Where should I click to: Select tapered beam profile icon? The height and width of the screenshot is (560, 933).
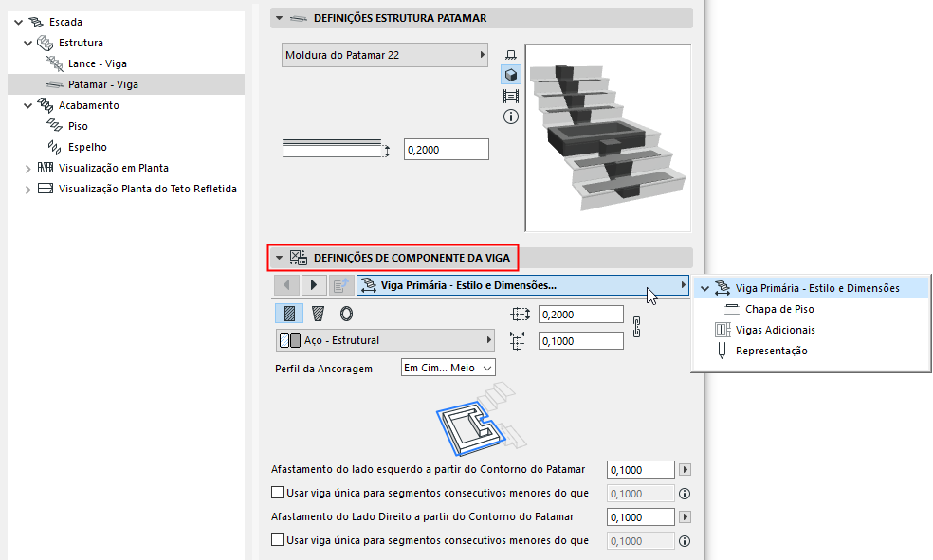click(x=318, y=314)
